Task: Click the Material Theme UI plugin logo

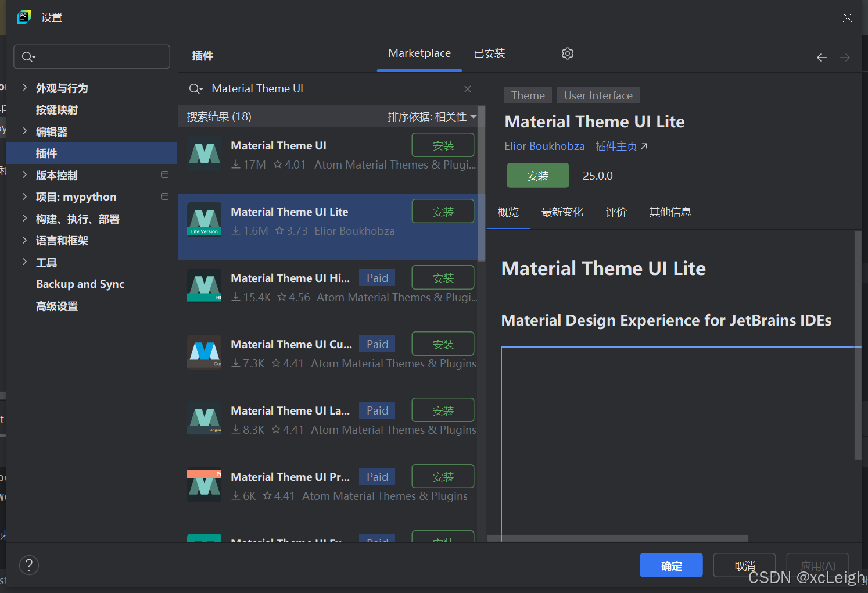Action: click(x=205, y=153)
